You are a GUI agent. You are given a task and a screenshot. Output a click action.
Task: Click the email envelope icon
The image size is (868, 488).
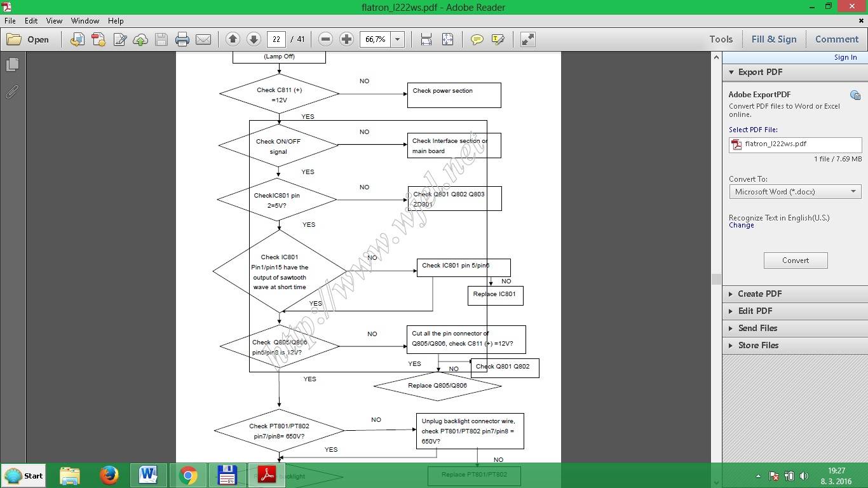click(x=203, y=39)
